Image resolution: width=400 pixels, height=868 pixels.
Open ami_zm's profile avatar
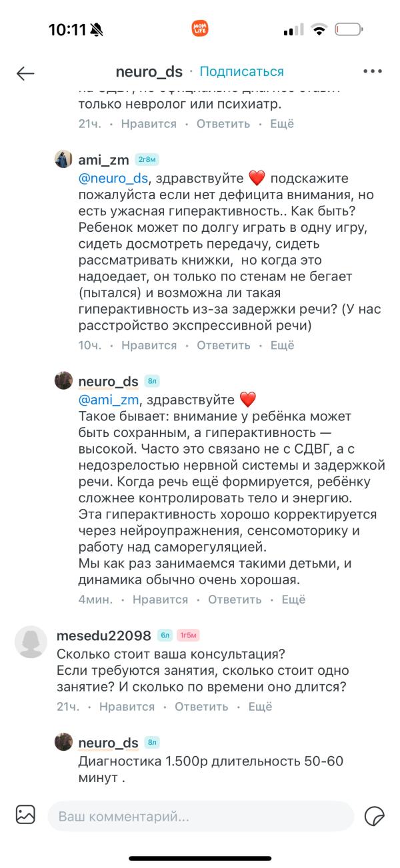tap(63, 159)
